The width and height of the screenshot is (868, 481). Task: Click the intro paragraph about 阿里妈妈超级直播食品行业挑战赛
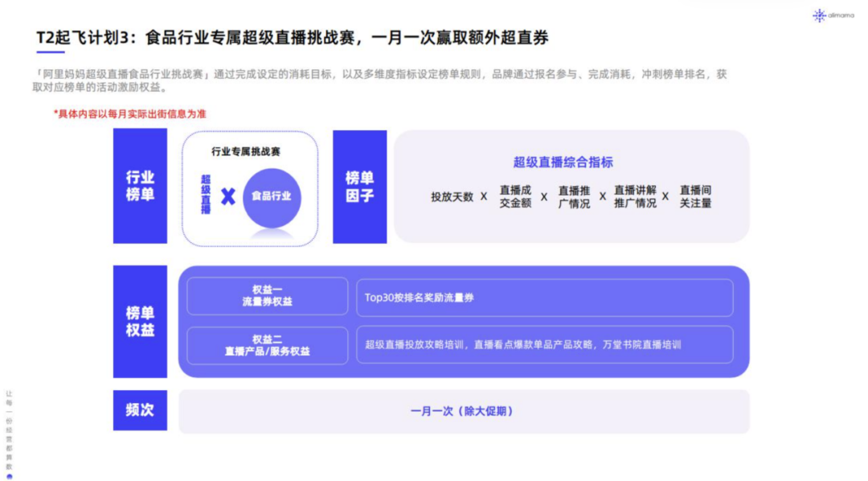tap(379, 81)
